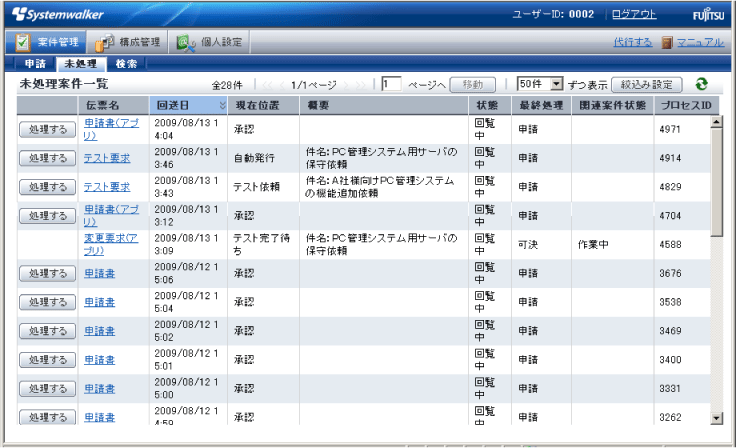
Task: Click 処理する for process 4704
Action: 47,216
